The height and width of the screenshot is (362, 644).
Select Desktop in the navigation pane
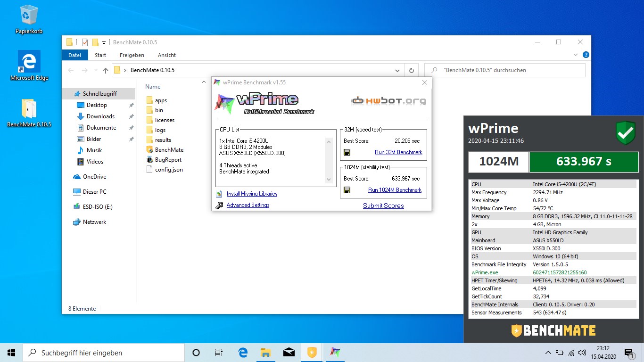pyautogui.click(x=97, y=105)
